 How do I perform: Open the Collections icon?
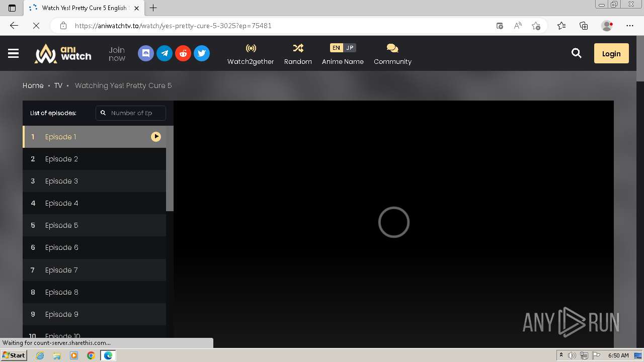click(x=584, y=26)
